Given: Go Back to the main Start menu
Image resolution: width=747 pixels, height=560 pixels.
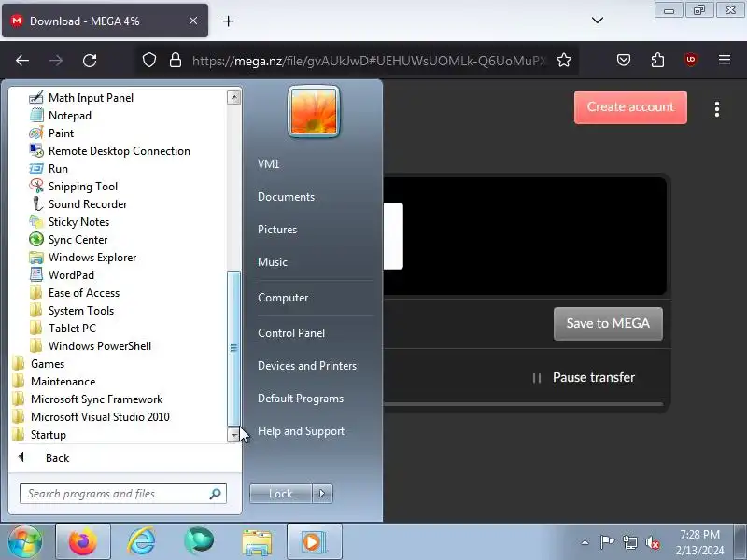Looking at the screenshot, I should coord(57,458).
